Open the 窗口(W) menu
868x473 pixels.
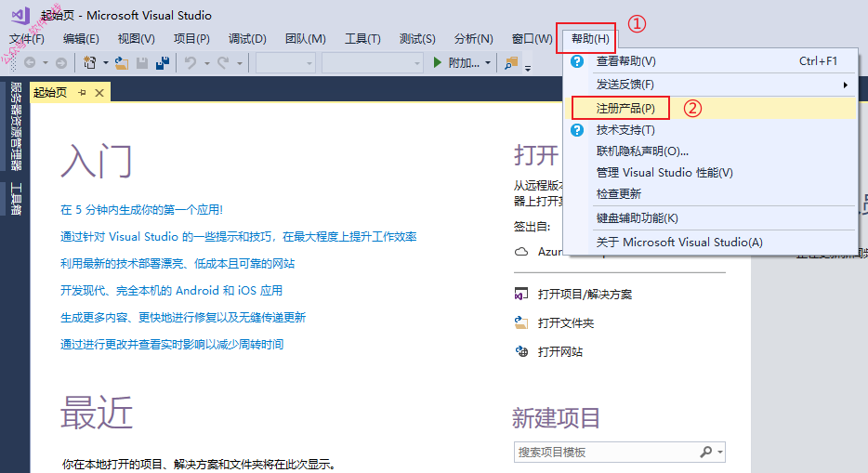[532, 39]
